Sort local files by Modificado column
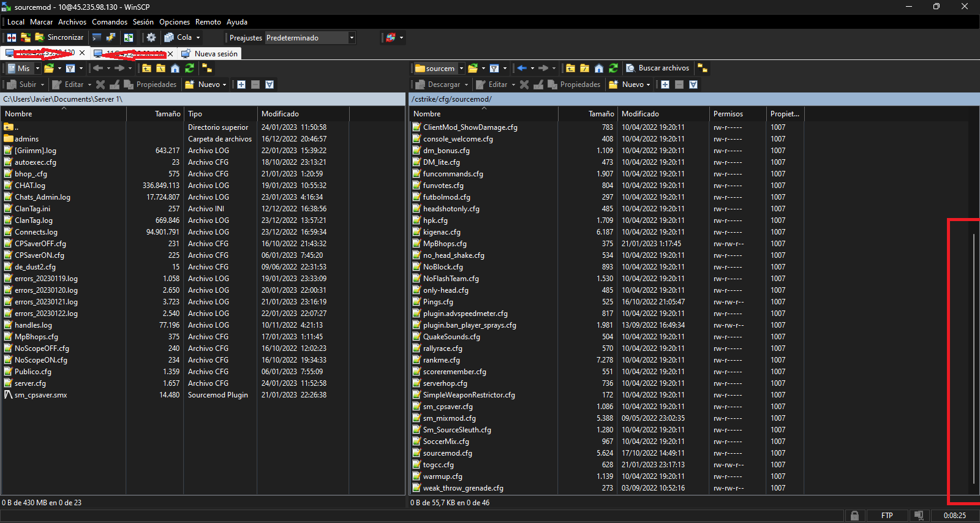The height and width of the screenshot is (523, 980). tap(280, 114)
